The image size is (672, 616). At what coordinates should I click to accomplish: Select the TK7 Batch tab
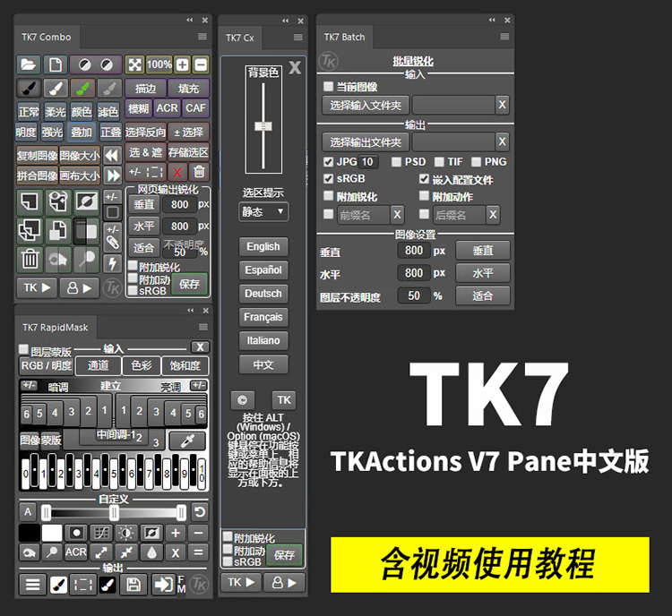(345, 38)
